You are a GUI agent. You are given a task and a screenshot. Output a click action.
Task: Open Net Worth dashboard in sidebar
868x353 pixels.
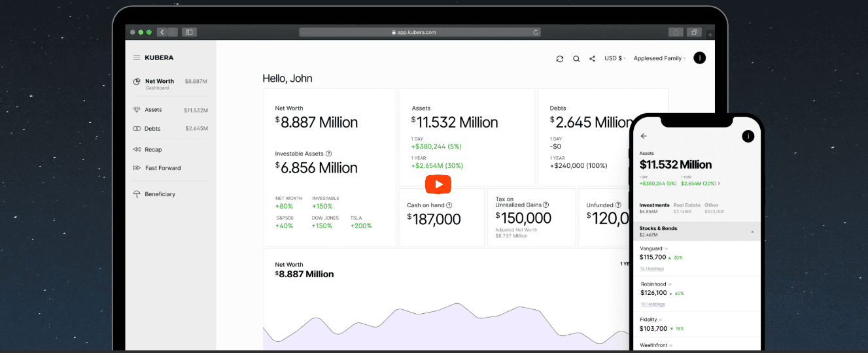[x=159, y=82]
